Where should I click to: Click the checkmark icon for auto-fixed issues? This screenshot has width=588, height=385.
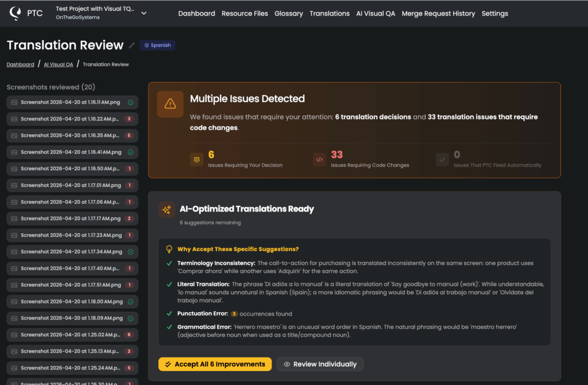point(442,160)
